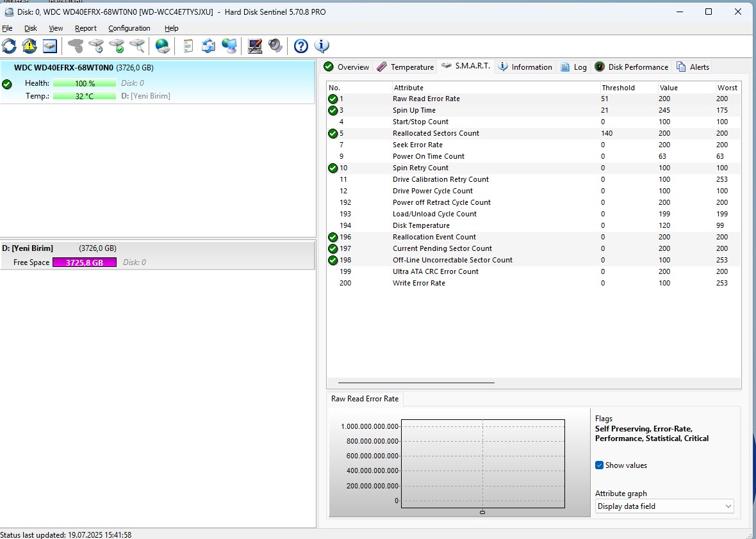Click the globe with monitor toolbar icon

[x=229, y=46]
